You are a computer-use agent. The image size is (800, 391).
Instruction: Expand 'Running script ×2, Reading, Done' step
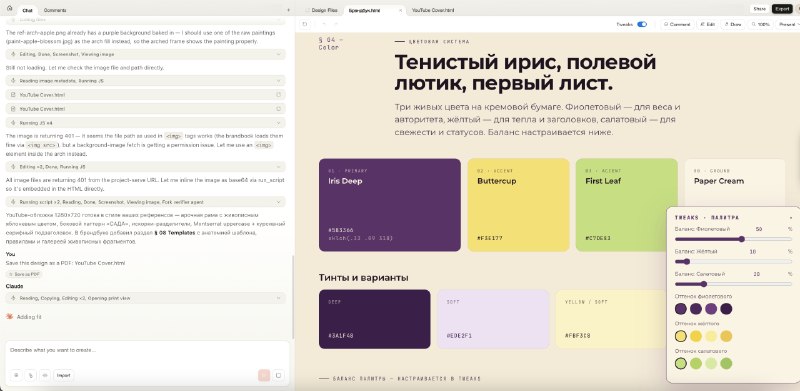coord(145,202)
